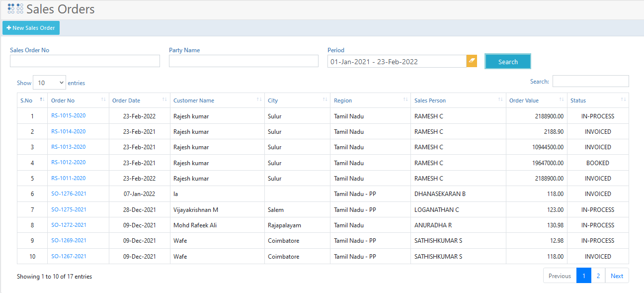644x293 pixels.
Task: Open sales order SO-1272-2021
Action: 69,225
